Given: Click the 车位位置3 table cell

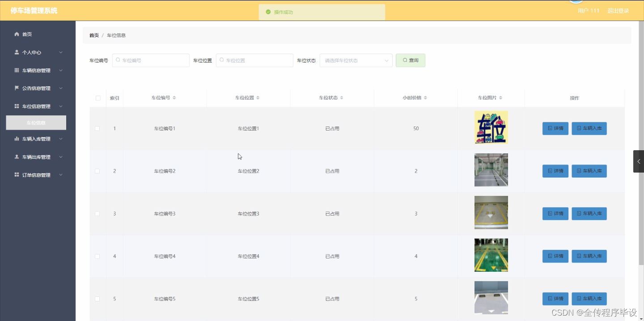Looking at the screenshot, I should (248, 214).
